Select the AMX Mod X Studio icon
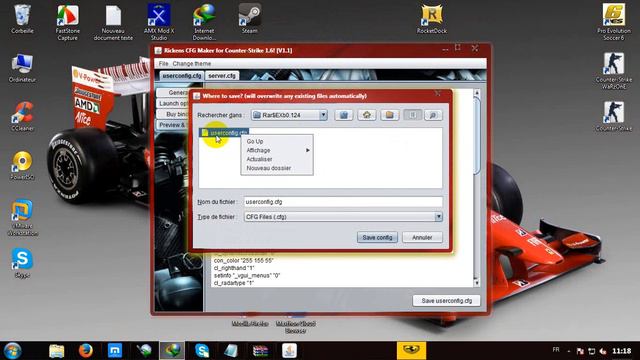The width and height of the screenshot is (640, 360). pos(159,22)
